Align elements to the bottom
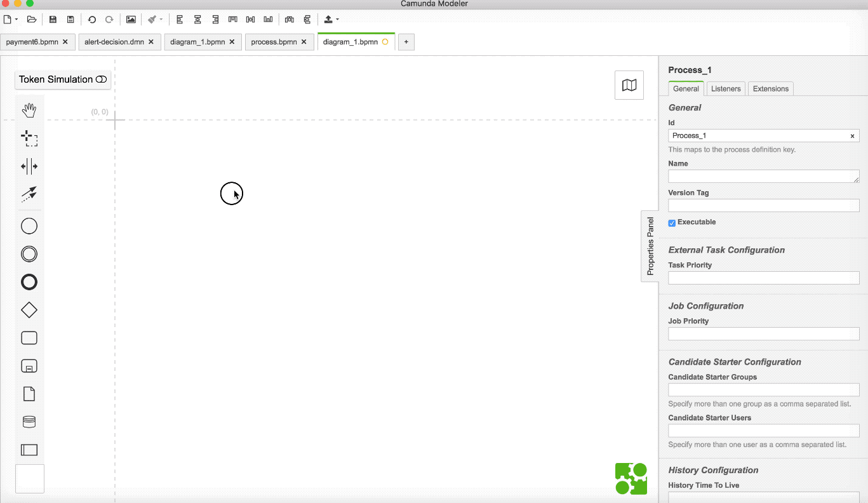This screenshot has height=503, width=868. (268, 20)
